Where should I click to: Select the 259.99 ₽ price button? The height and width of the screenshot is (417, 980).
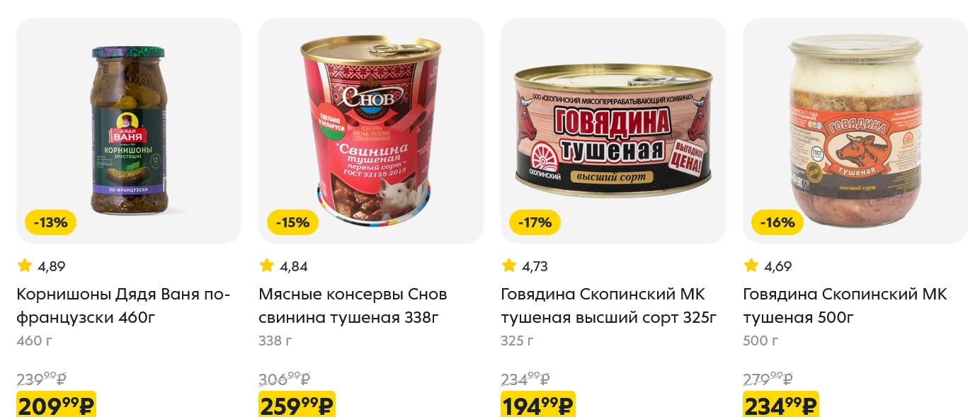click(297, 404)
